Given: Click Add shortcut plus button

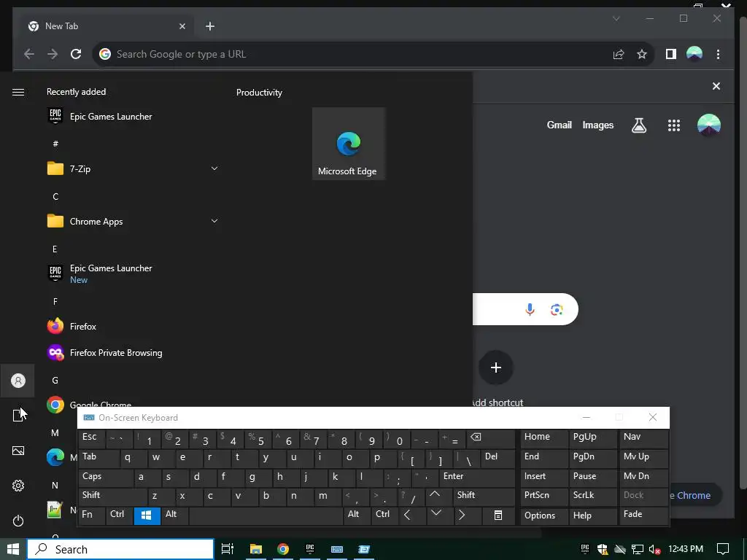Looking at the screenshot, I should click(496, 367).
